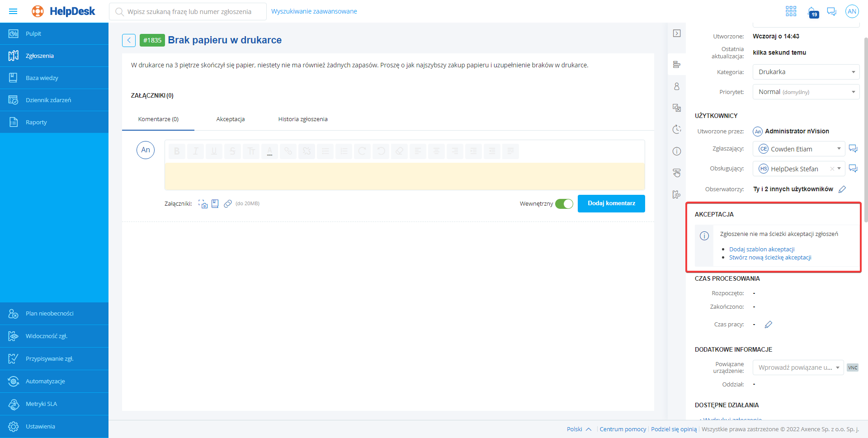This screenshot has height=438, width=868.
Task: Click the Dodaj szablon akceptacji link
Action: [761, 249]
